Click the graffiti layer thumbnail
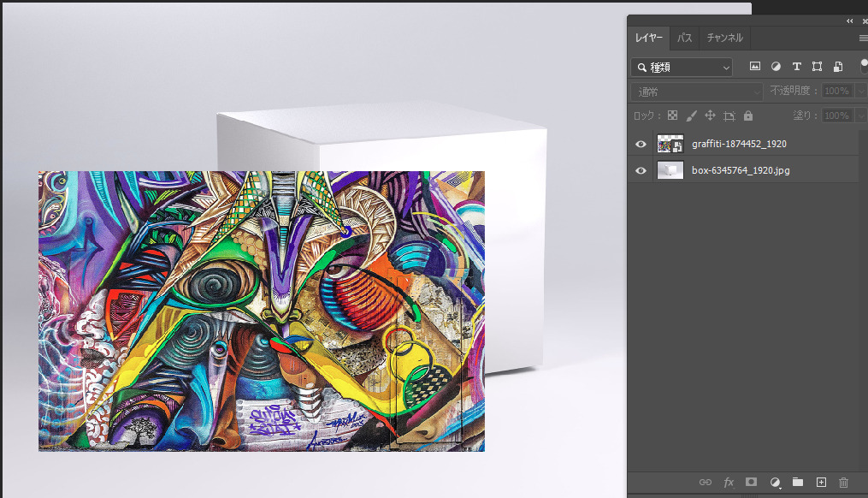Image resolution: width=868 pixels, height=498 pixels. [670, 144]
